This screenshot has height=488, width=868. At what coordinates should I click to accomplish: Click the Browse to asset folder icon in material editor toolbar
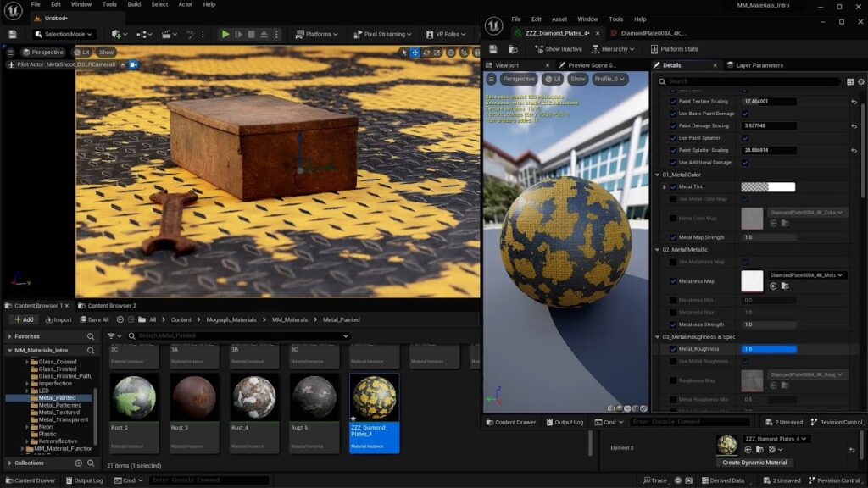tap(514, 49)
